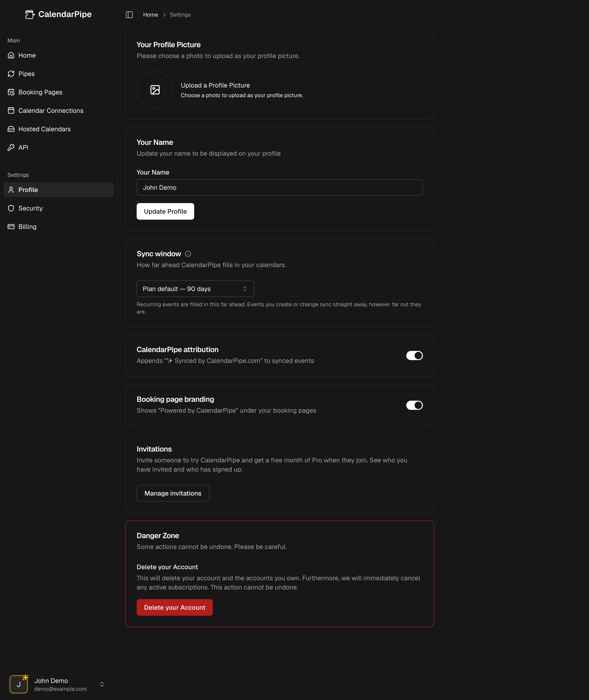Click the Manage invitations button
This screenshot has height=700, width=589.
173,493
